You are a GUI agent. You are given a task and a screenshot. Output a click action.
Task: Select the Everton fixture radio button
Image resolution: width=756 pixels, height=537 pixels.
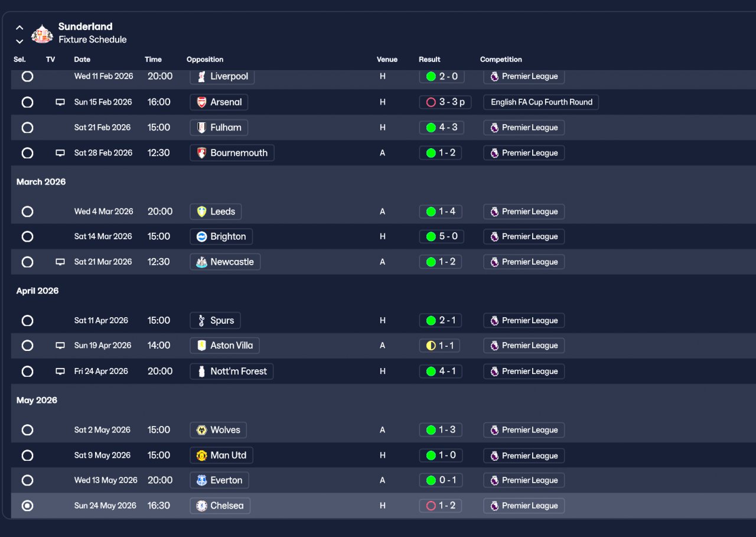point(27,480)
